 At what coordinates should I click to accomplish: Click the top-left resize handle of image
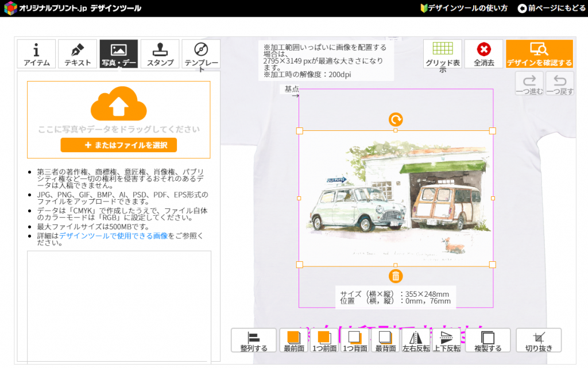point(300,131)
